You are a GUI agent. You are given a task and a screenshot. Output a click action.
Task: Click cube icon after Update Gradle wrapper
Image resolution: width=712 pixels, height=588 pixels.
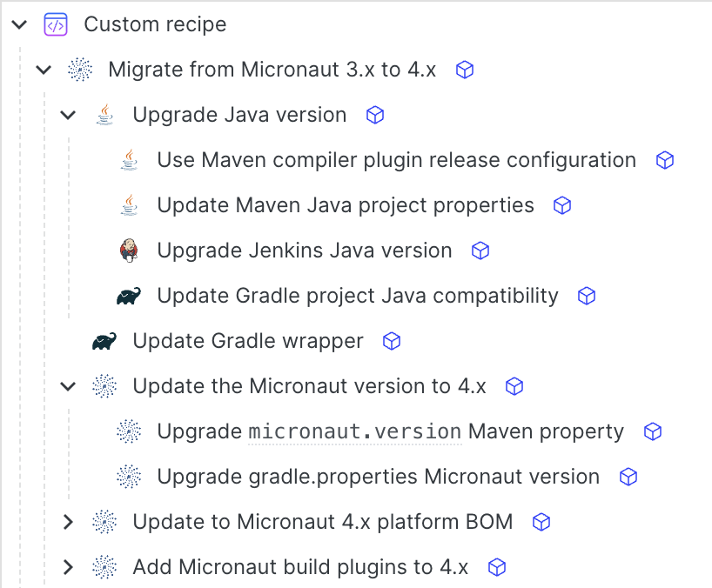click(x=392, y=341)
